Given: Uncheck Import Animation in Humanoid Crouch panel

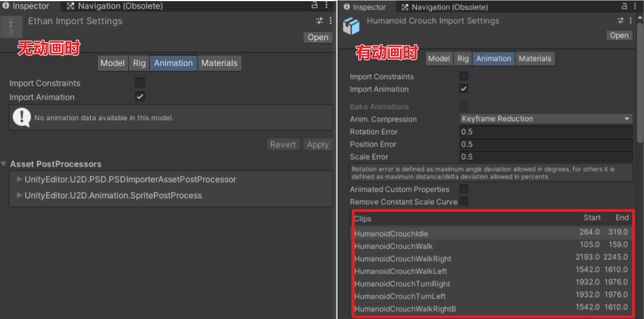Looking at the screenshot, I should (464, 89).
